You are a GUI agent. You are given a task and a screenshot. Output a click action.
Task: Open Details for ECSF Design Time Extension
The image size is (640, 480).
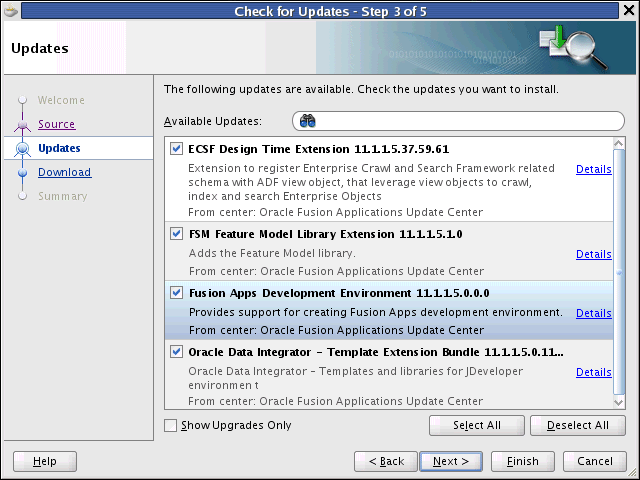[593, 169]
